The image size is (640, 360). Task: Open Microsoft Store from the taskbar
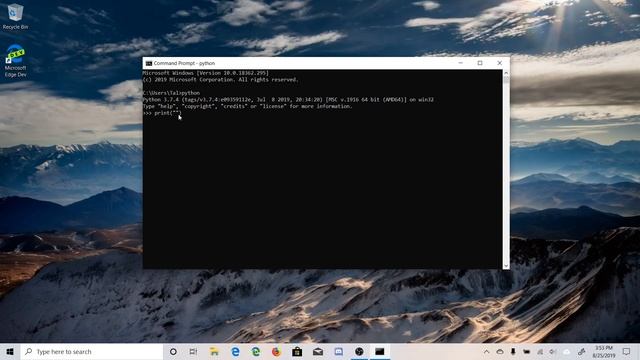297,351
